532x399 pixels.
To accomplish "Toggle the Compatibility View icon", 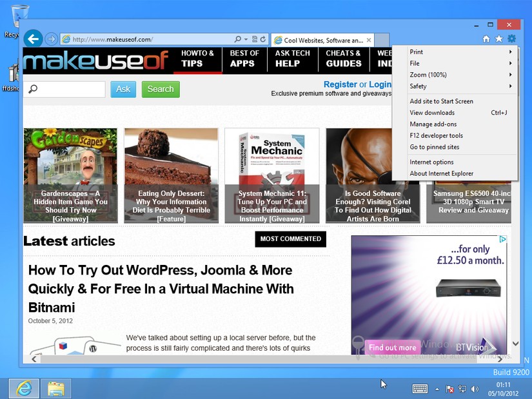I will 255,39.
